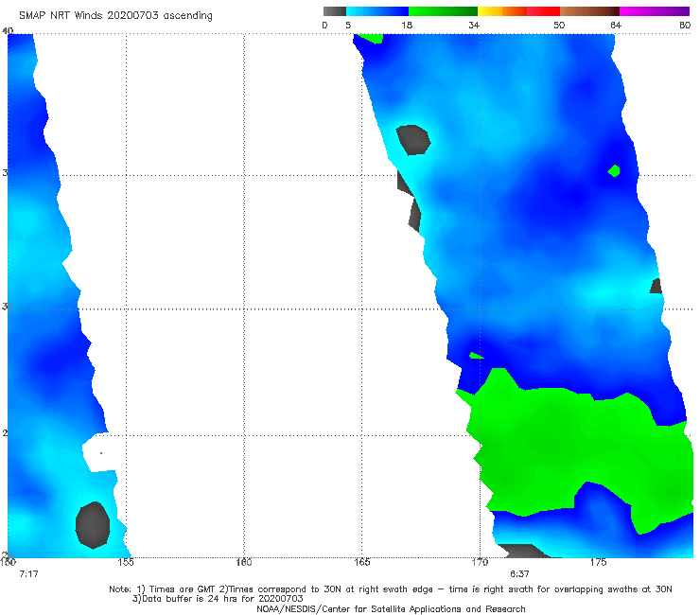The height and width of the screenshot is (615, 700).
Task: Click the NOAA/NESDIS credit line
Action: [x=391, y=609]
